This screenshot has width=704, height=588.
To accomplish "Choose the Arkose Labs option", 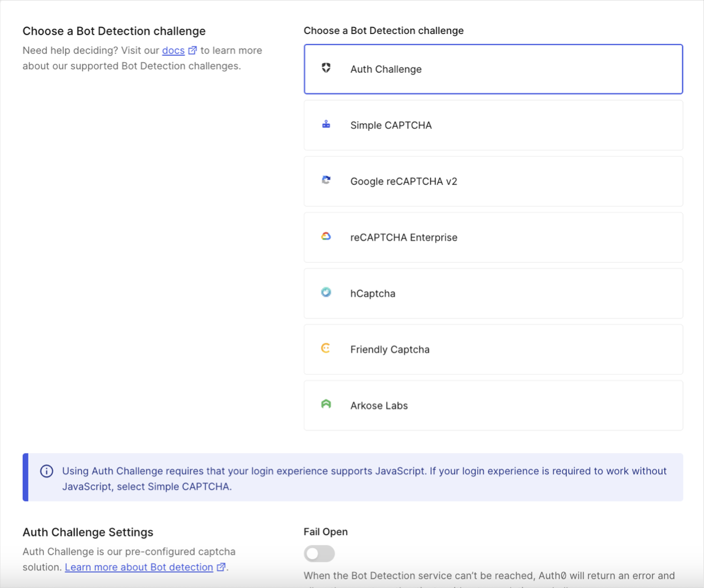I will (x=493, y=405).
